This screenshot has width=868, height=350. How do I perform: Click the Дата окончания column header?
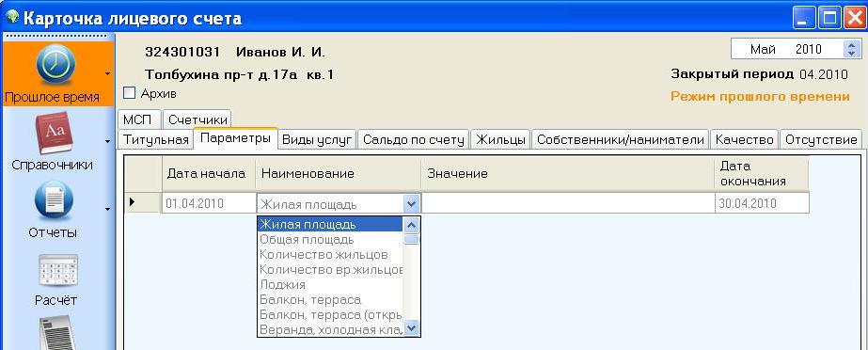(x=762, y=173)
